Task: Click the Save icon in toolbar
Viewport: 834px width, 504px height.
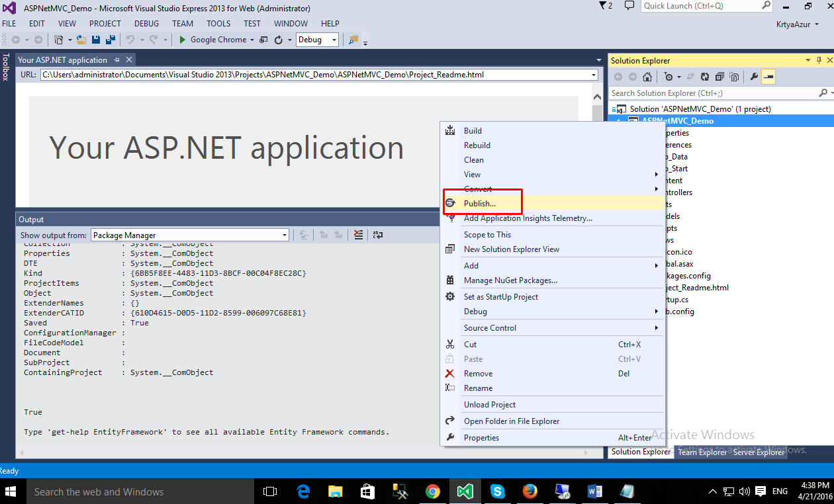Action: pyautogui.click(x=97, y=40)
